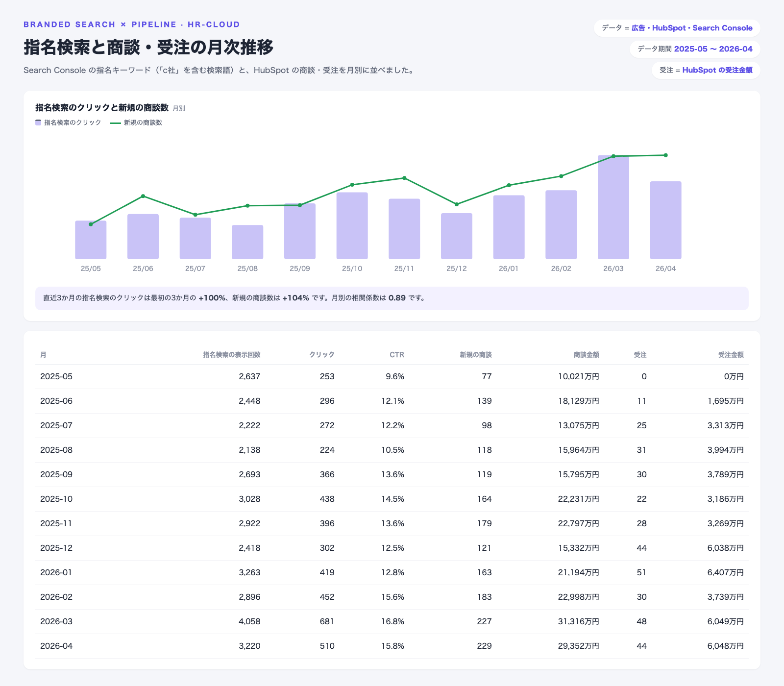Select the 2026-02 row month cell
Screen dimensions: 784x686
coord(56,597)
